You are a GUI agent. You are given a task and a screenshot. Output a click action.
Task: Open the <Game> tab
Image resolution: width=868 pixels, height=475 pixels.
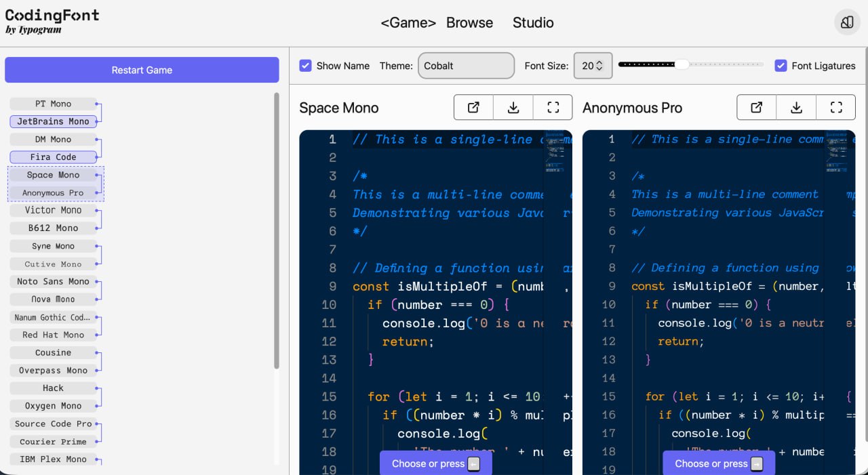408,22
